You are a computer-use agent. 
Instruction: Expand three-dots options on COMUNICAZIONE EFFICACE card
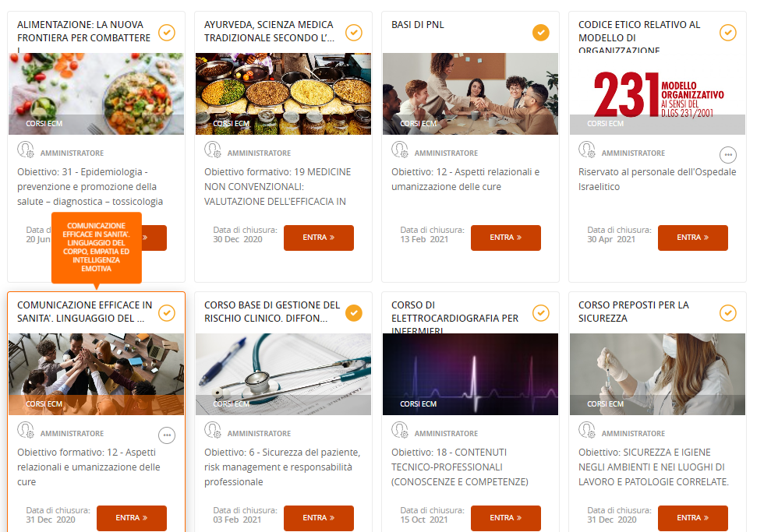point(167,435)
